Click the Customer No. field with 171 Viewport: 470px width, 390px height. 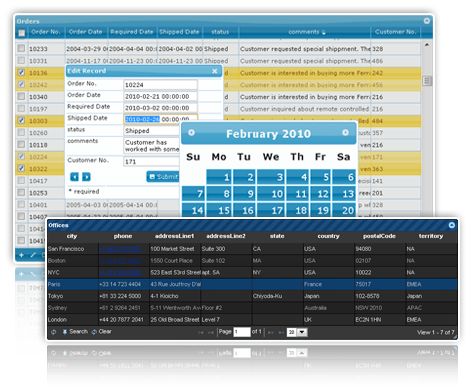(x=152, y=162)
